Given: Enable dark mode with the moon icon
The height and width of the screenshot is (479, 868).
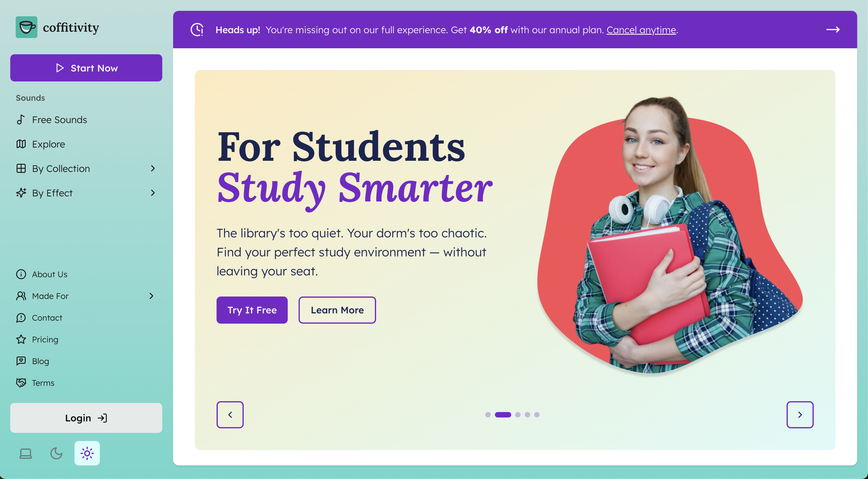Looking at the screenshot, I should (x=56, y=454).
